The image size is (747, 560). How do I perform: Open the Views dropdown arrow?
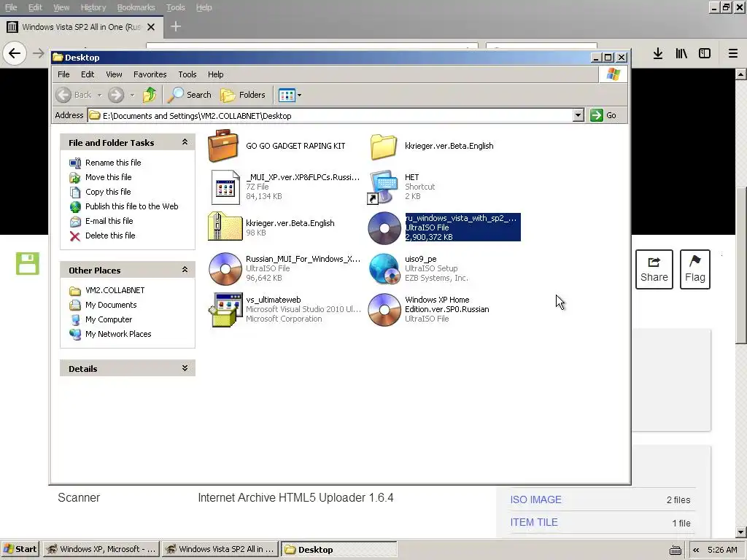(299, 96)
